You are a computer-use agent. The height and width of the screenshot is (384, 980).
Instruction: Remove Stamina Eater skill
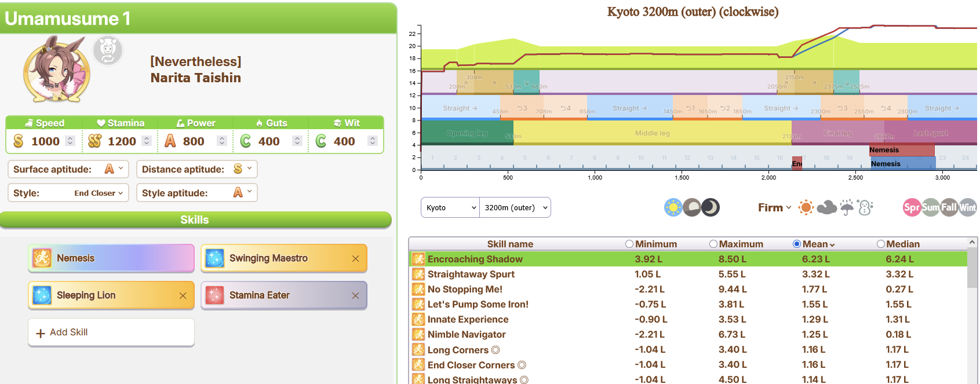355,296
